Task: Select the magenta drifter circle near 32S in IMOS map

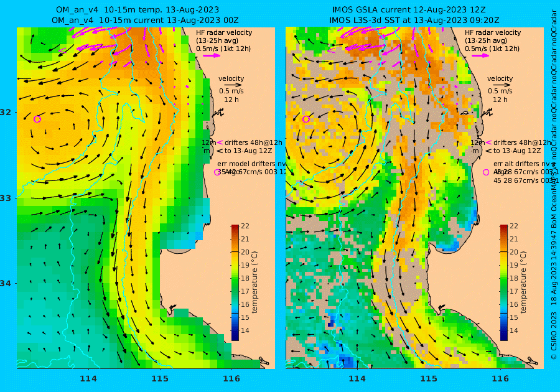Action: pos(306,119)
